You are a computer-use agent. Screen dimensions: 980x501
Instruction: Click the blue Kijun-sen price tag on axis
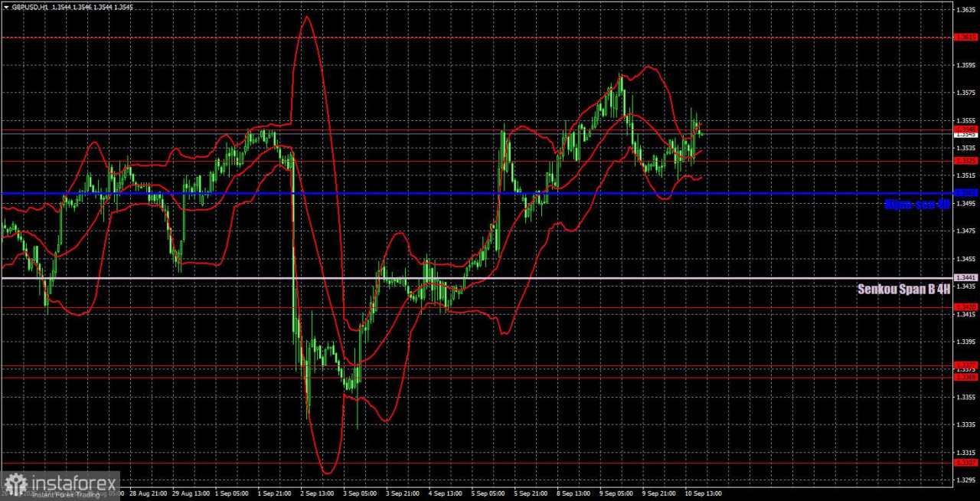965,193
